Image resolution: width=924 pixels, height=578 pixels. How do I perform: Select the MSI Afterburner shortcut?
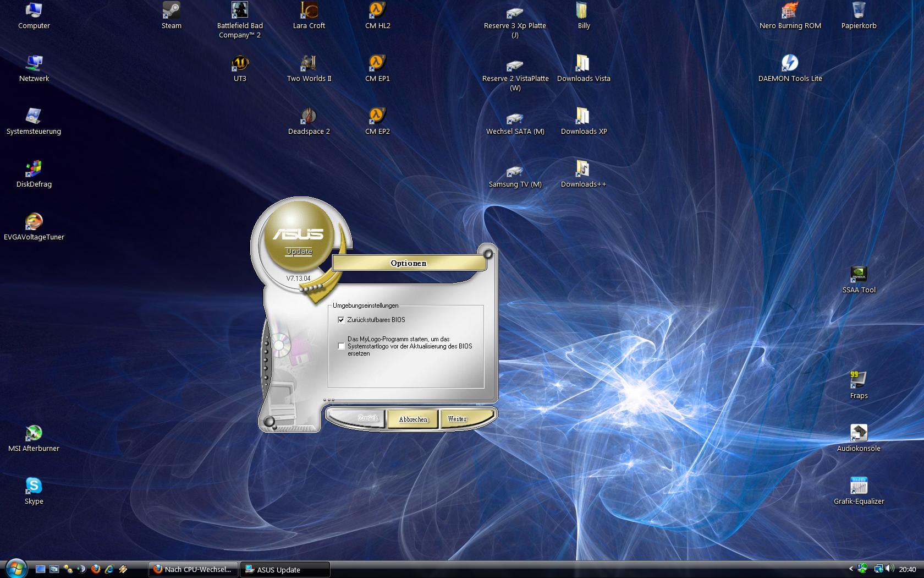click(x=34, y=439)
